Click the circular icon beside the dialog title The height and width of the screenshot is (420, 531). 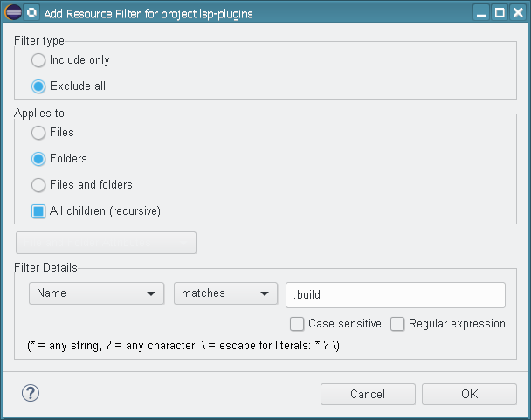31,13
